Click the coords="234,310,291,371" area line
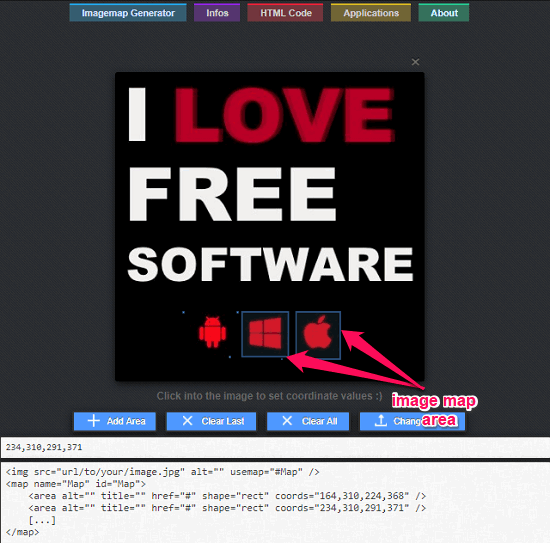 [x=227, y=508]
